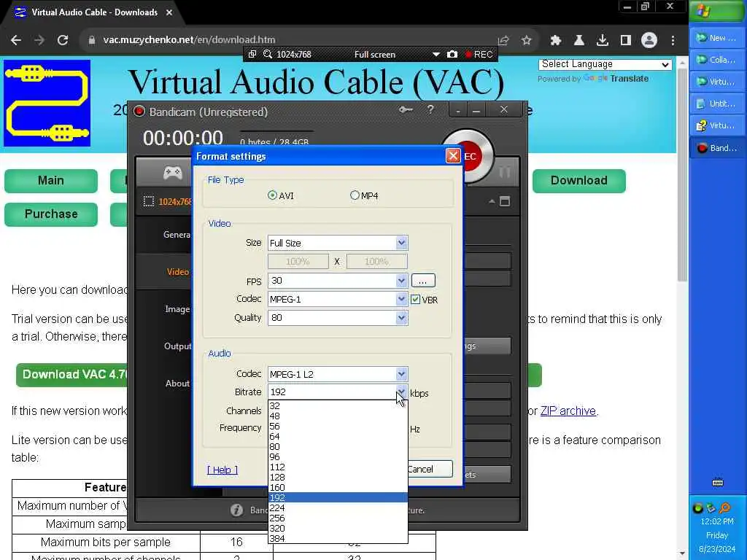The height and width of the screenshot is (560, 747).
Task: Choose 320 kbps in bitrate list
Action: pyautogui.click(x=338, y=528)
